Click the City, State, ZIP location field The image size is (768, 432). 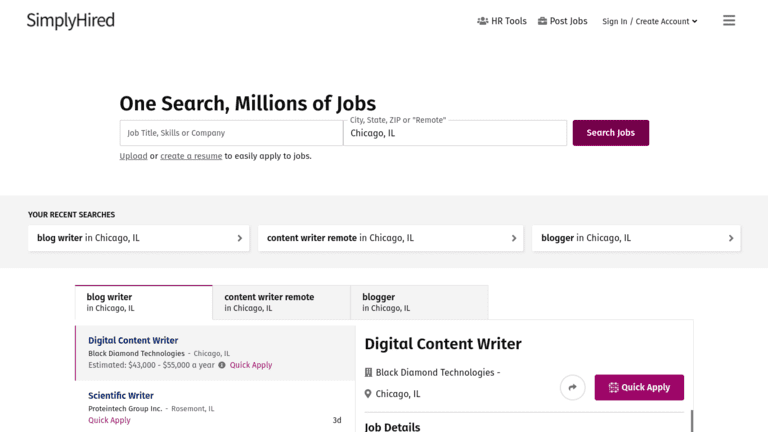click(x=455, y=133)
